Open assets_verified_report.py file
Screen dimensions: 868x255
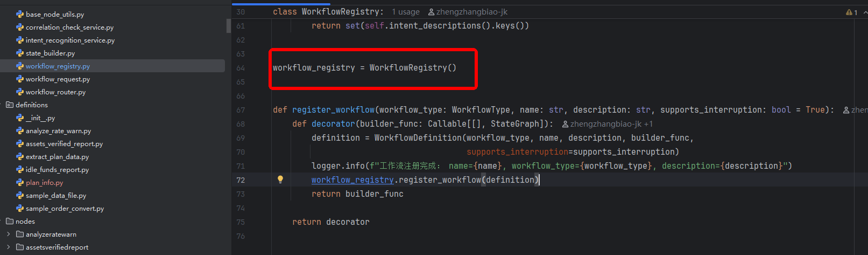pos(64,144)
